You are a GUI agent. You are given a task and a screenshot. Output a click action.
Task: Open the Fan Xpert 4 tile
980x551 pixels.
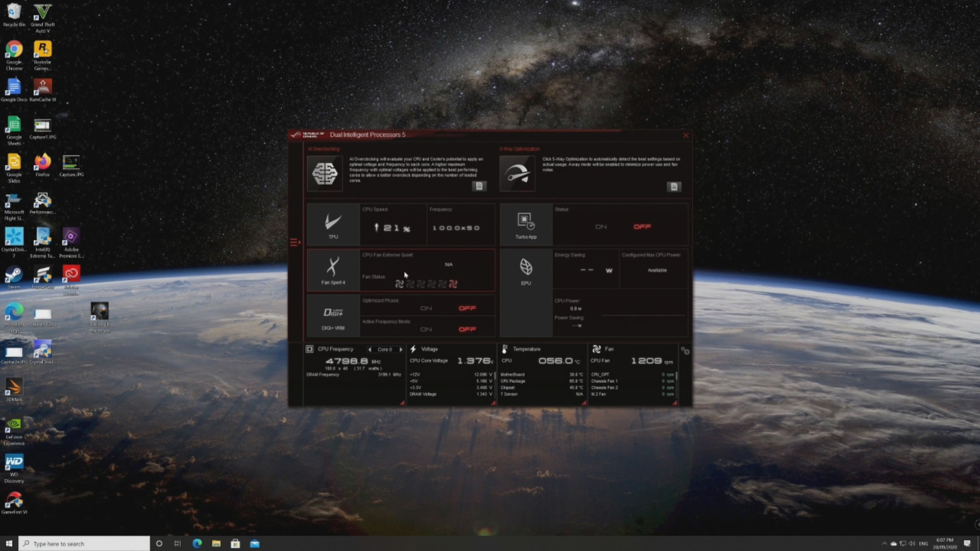(x=333, y=270)
